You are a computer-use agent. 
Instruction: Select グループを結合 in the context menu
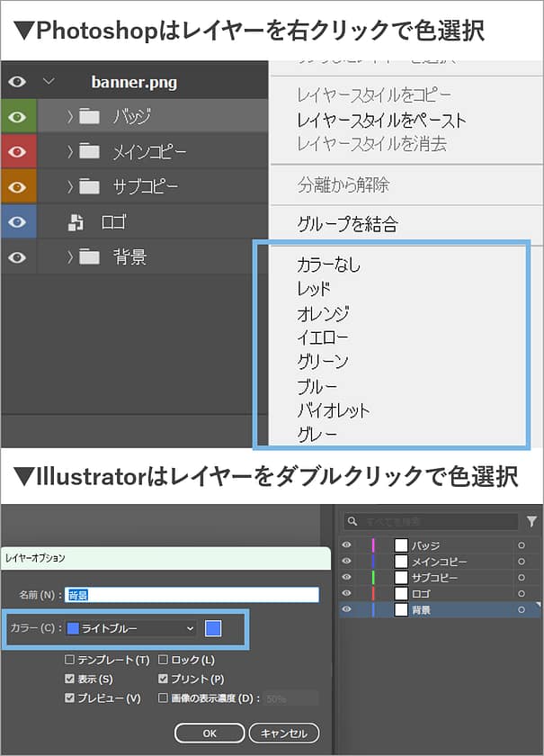[x=347, y=224]
